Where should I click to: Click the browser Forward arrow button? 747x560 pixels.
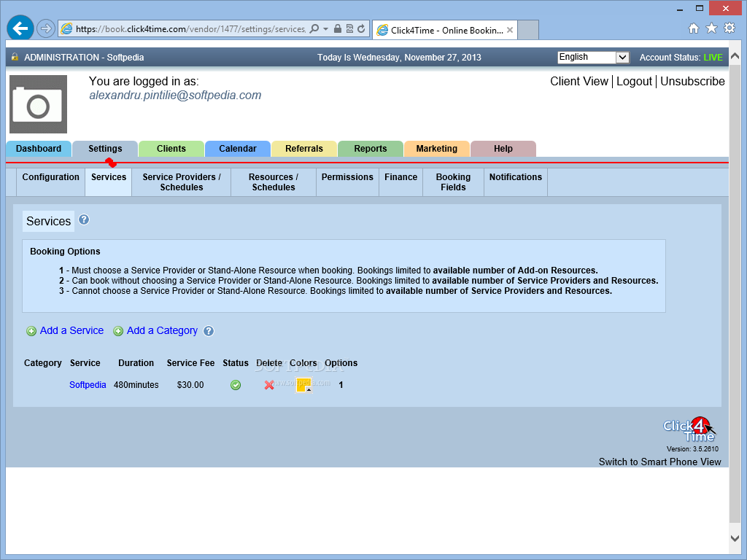click(46, 29)
